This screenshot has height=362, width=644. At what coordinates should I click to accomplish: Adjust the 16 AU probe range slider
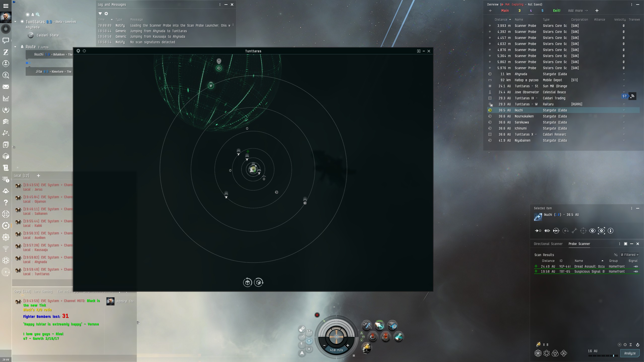point(613,356)
